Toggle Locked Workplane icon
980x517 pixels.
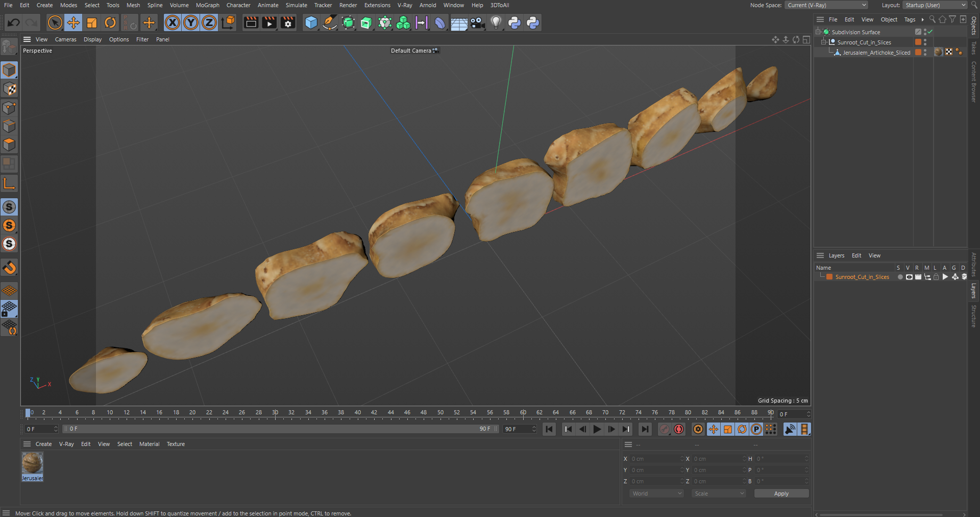9,309
